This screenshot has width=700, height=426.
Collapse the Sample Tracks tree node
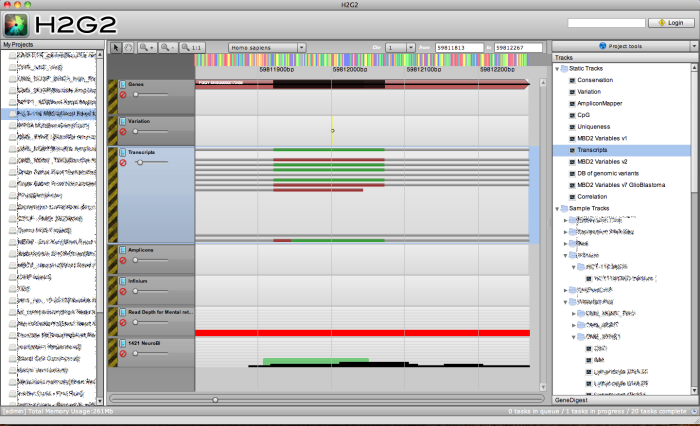coord(559,208)
